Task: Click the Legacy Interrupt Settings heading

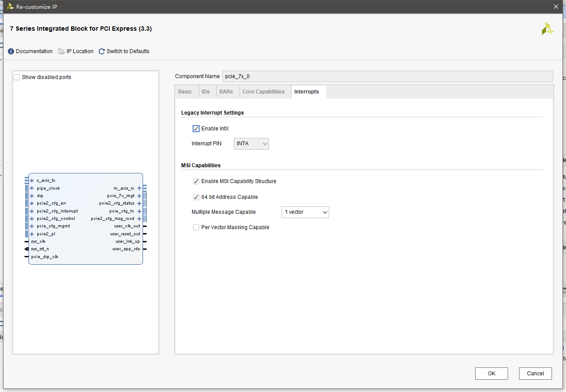Action: 212,113
